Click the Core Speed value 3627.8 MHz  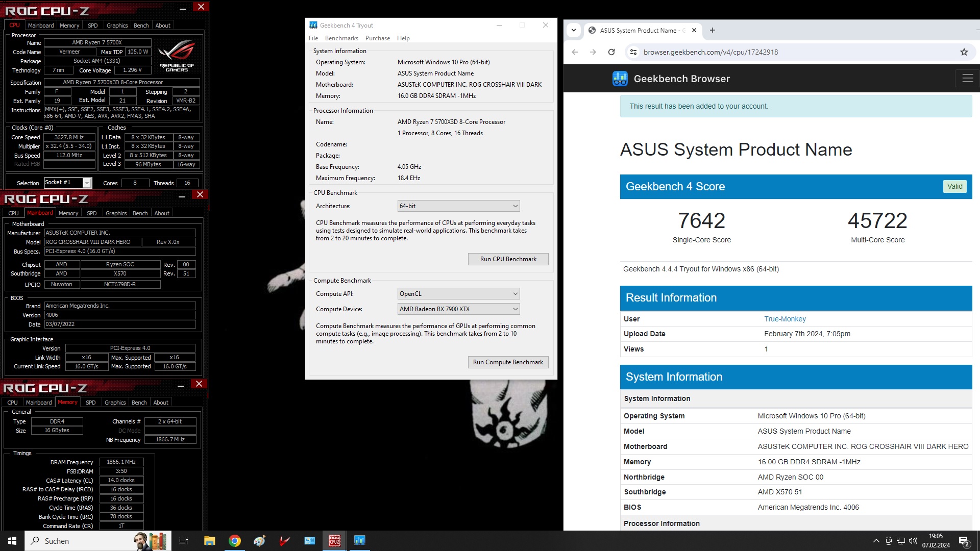pos(69,137)
